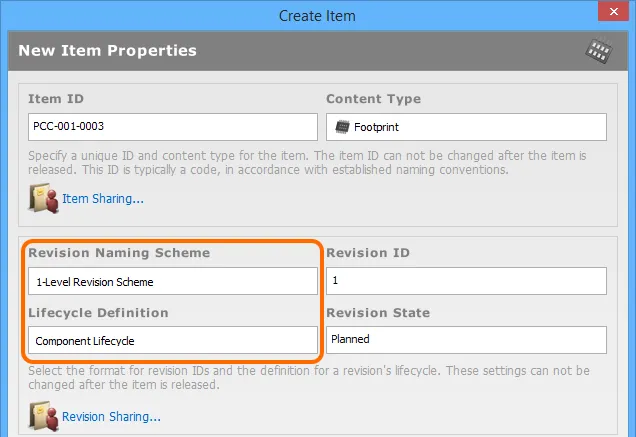Click the footprint icon in the header bar
Screen dimensions: 636x437
coord(599,51)
